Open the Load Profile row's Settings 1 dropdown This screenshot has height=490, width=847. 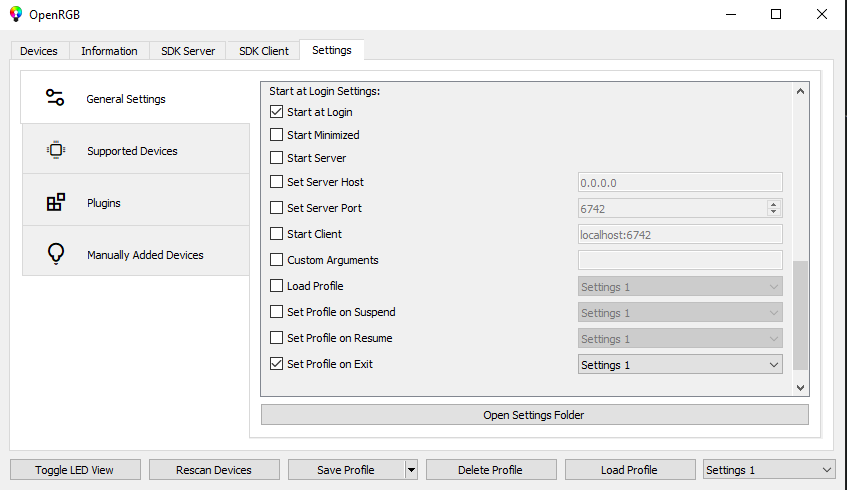680,286
